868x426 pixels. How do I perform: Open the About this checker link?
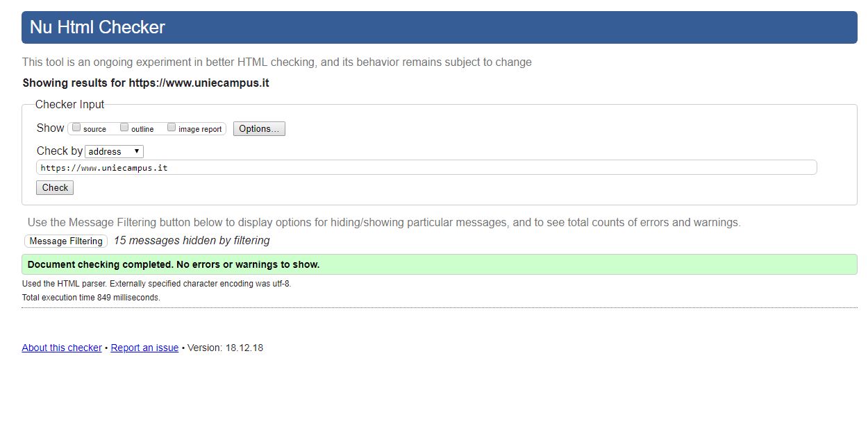coord(62,348)
